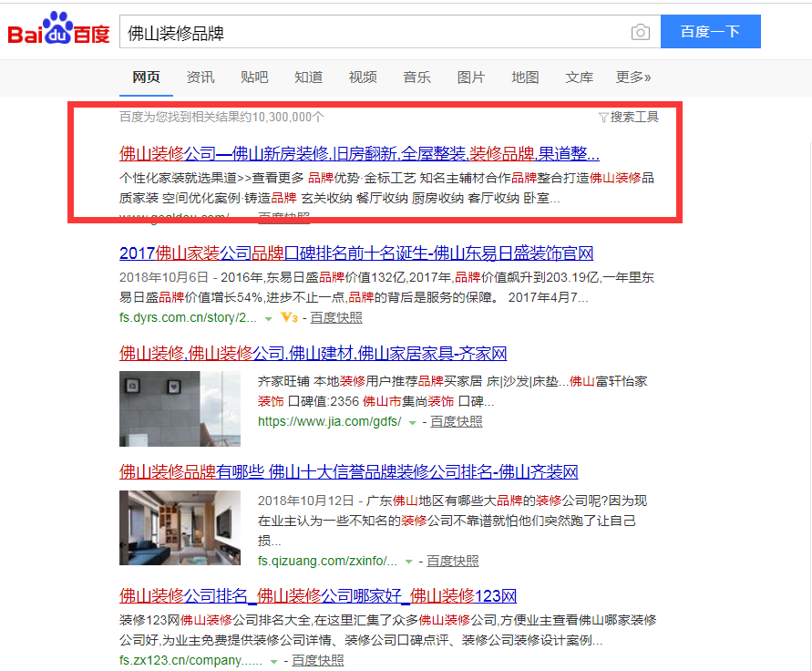Expand dropdown arrow beside fs.zx123.cn URL
Image resolution: width=812 pixels, height=671 pixels.
point(274,662)
